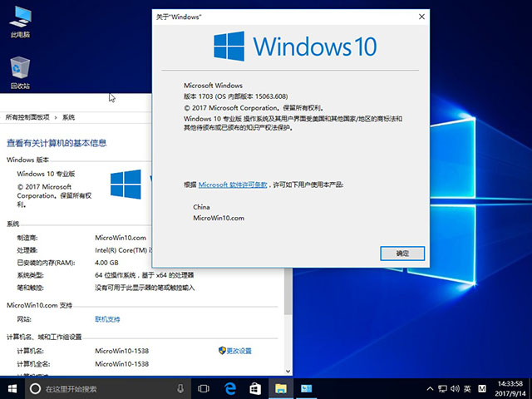The width and height of the screenshot is (532, 399).
Task: Click 更改设置 link with shield icon
Action: point(235,351)
